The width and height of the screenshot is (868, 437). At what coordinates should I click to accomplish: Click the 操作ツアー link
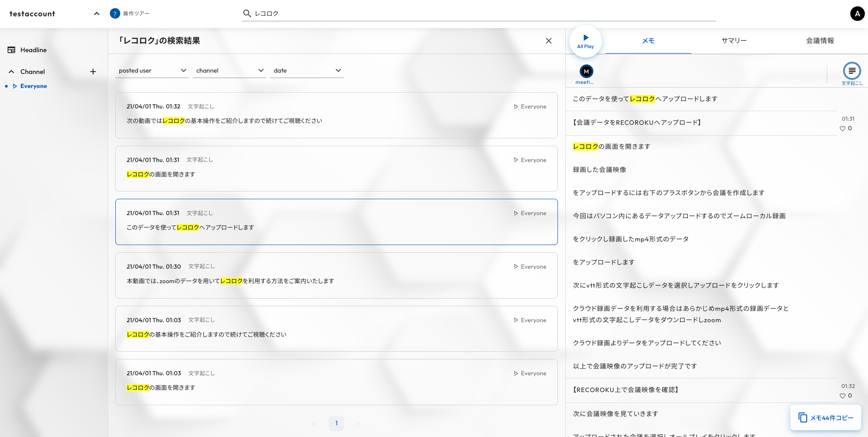[136, 14]
